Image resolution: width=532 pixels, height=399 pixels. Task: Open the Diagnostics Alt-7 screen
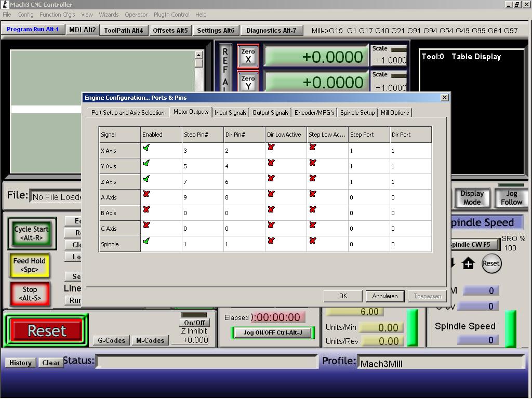tap(271, 31)
